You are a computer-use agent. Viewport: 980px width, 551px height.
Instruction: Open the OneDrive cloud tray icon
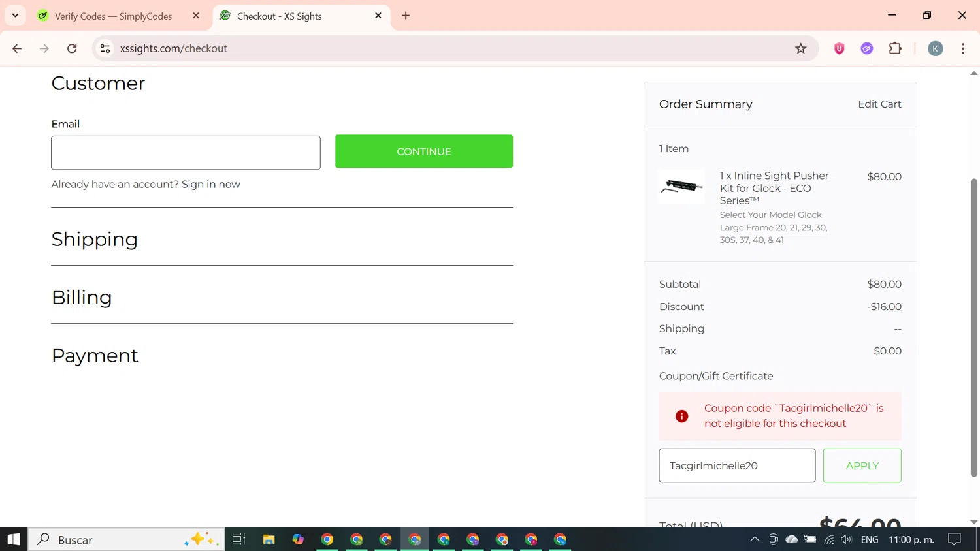click(x=792, y=539)
